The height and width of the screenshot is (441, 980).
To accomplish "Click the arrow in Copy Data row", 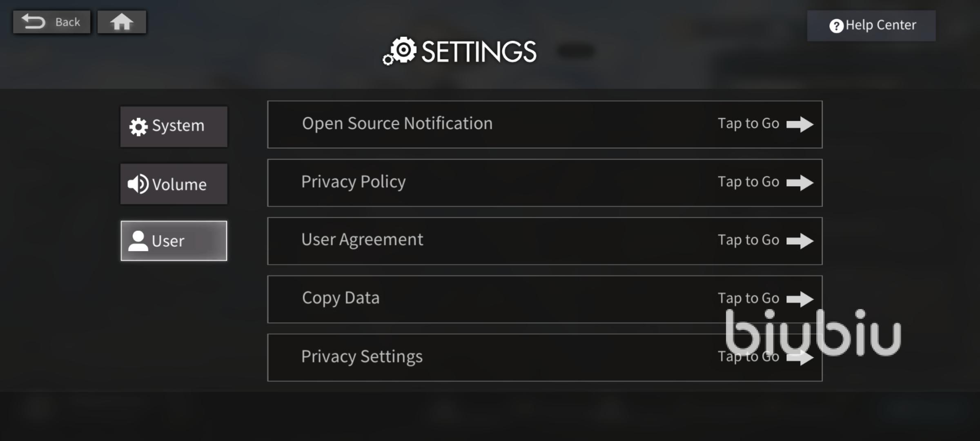I will (800, 299).
